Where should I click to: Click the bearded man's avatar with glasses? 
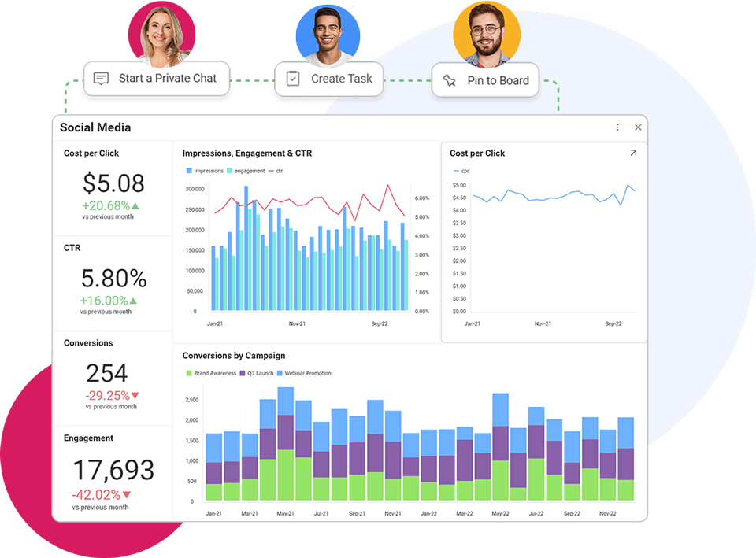pyautogui.click(x=487, y=35)
